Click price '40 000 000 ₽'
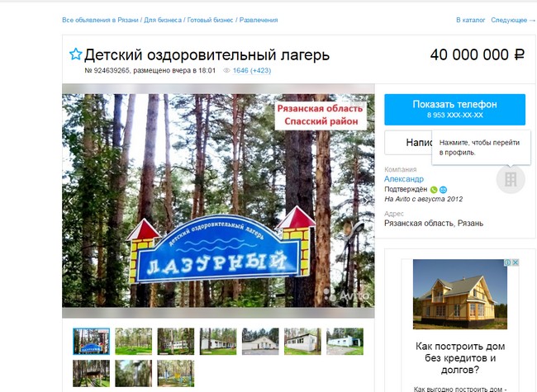537x392 pixels. point(478,54)
